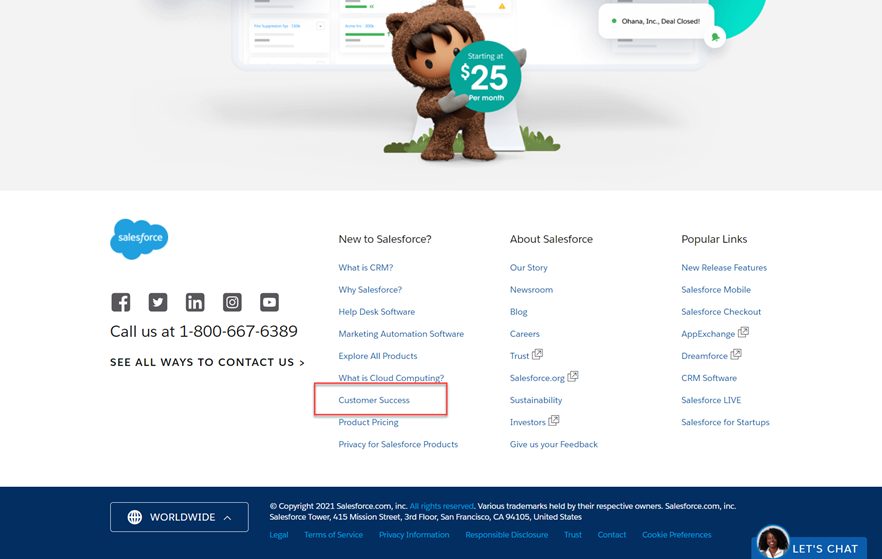Click the Ohana, Inc., Deal Closed! notification
This screenshot has height=559, width=882.
656,21
